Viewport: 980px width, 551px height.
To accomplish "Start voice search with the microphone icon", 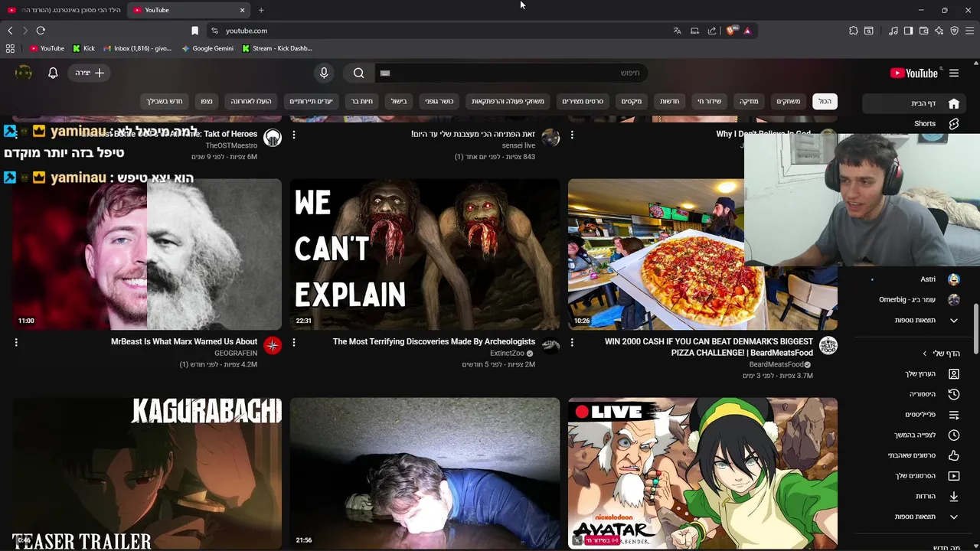I will coord(324,73).
